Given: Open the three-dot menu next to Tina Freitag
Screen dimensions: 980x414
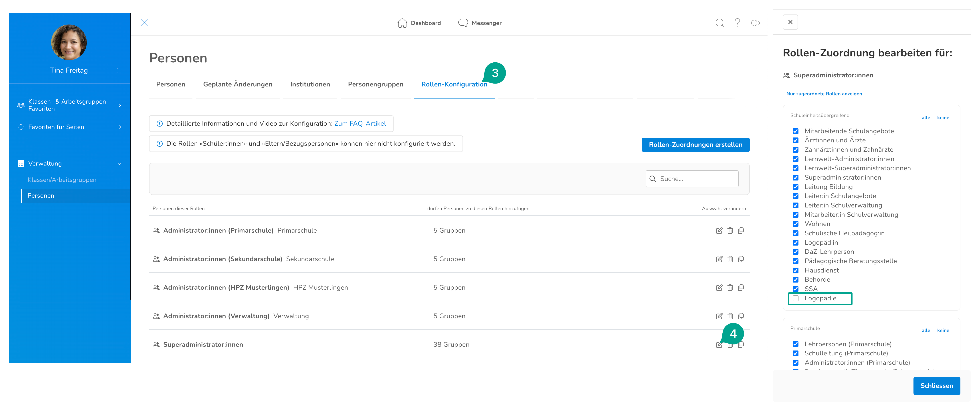Looking at the screenshot, I should point(117,70).
